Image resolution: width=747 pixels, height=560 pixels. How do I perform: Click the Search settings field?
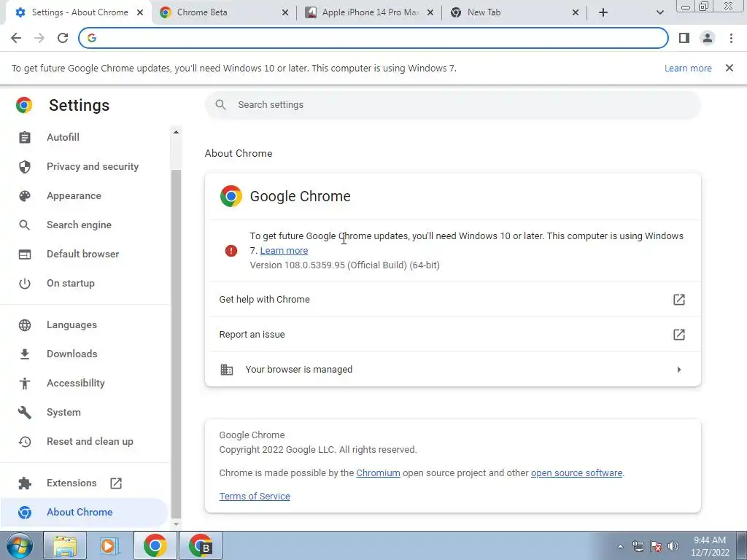tap(453, 105)
